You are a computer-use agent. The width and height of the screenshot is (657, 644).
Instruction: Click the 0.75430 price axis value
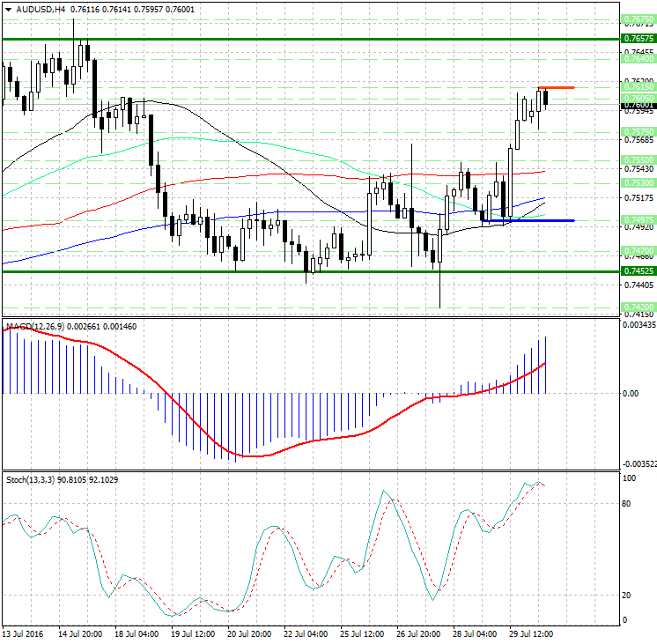pos(639,168)
